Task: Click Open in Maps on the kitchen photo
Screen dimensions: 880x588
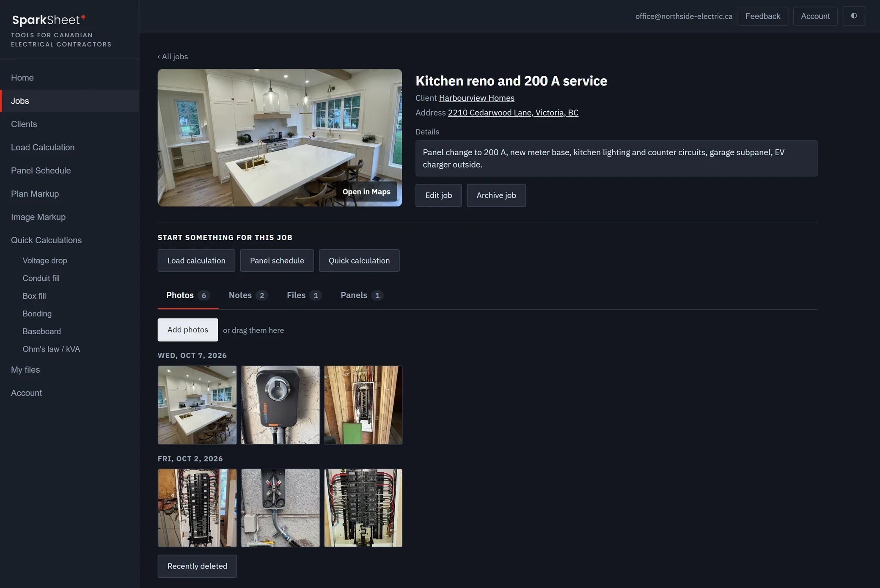Action: [366, 192]
